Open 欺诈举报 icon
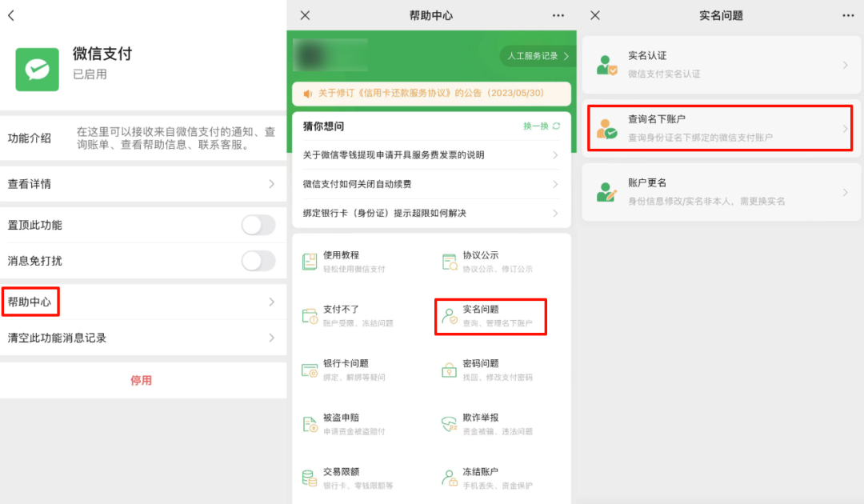This screenshot has height=504, width=864. (x=450, y=424)
